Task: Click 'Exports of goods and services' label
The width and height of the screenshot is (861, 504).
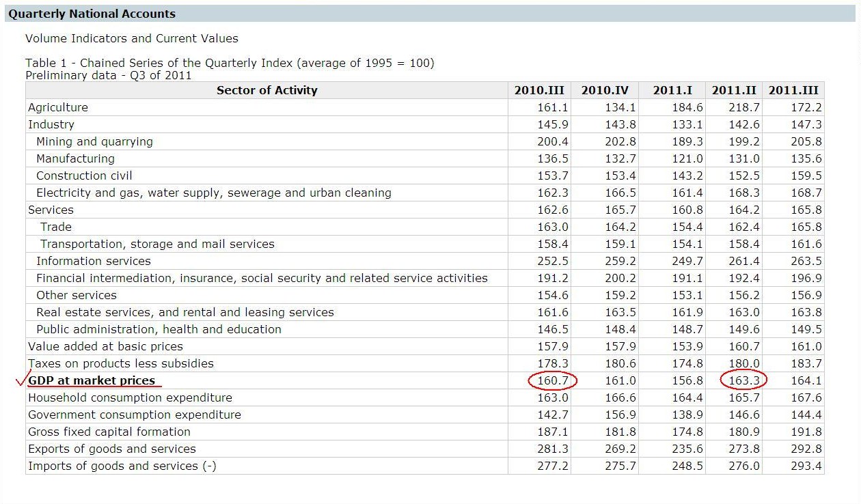Action: coord(112,449)
